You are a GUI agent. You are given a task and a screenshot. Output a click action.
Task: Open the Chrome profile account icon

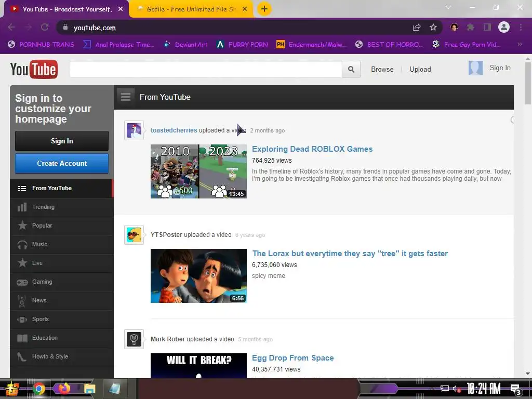tap(504, 27)
